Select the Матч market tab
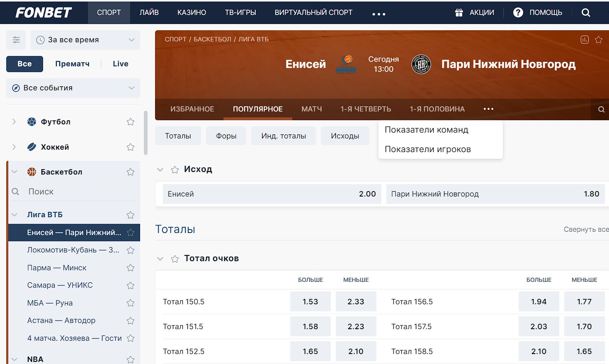609x364 pixels. [312, 109]
